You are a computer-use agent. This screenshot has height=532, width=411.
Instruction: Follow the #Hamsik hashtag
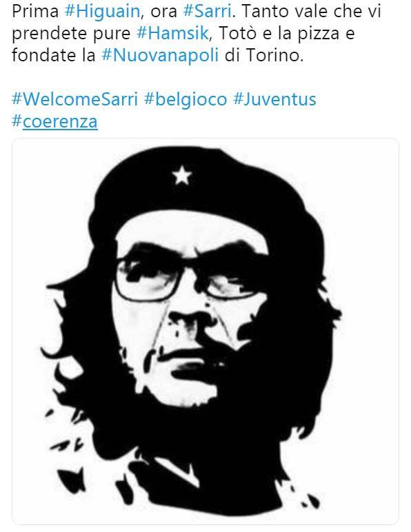(x=173, y=33)
